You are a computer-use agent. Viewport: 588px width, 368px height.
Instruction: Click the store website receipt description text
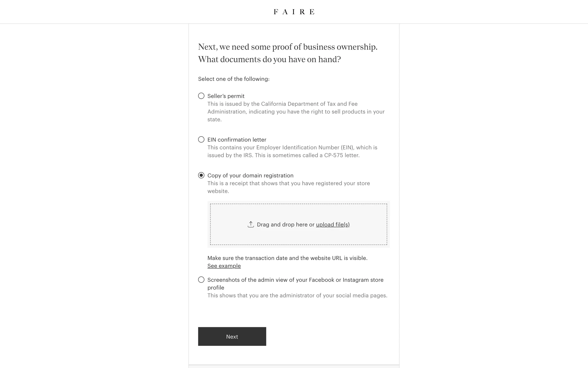[288, 187]
